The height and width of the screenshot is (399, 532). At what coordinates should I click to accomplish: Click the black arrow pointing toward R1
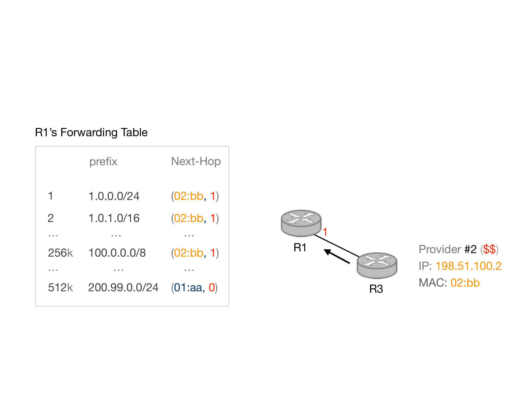337,256
